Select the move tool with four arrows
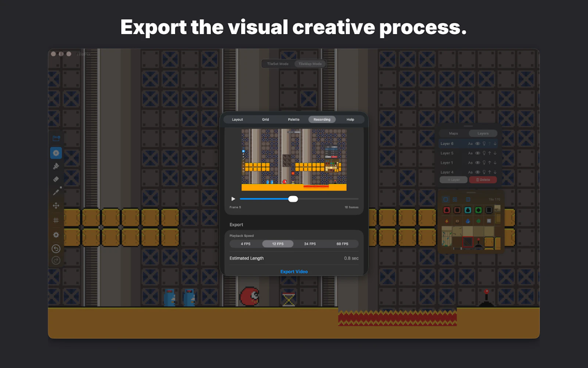588x368 pixels. coord(56,205)
